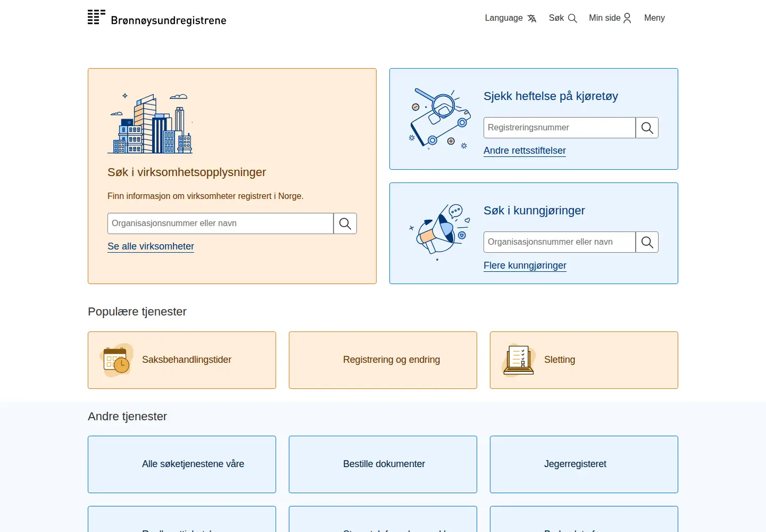Focus the kunngjøringer organisasjonsnummer field
766x532 pixels.
[560, 242]
